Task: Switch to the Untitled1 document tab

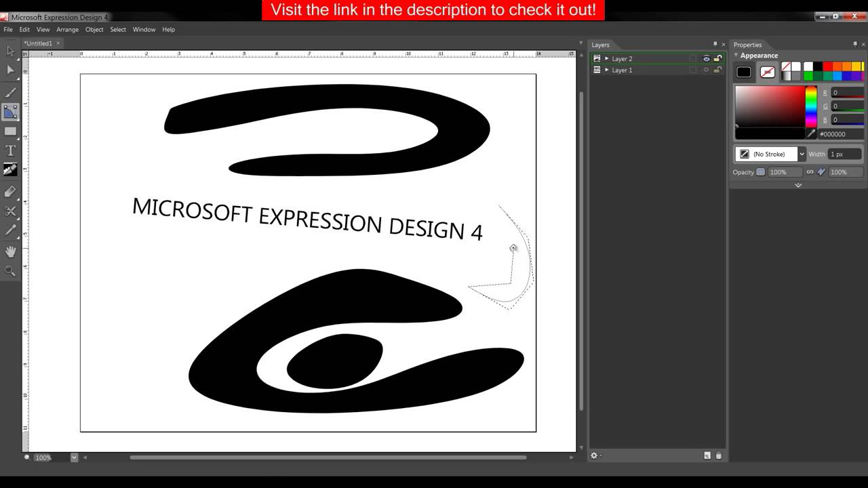Action: click(37, 42)
